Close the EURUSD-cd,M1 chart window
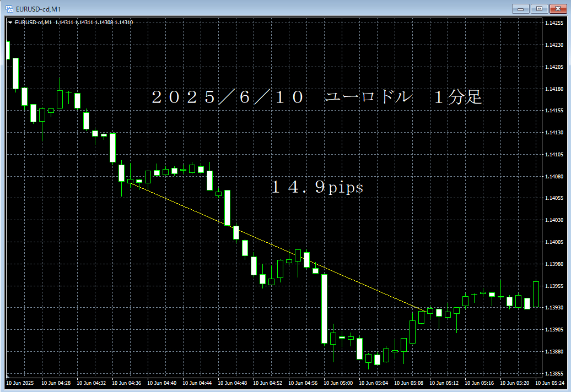The image size is (571, 392). 558,9
